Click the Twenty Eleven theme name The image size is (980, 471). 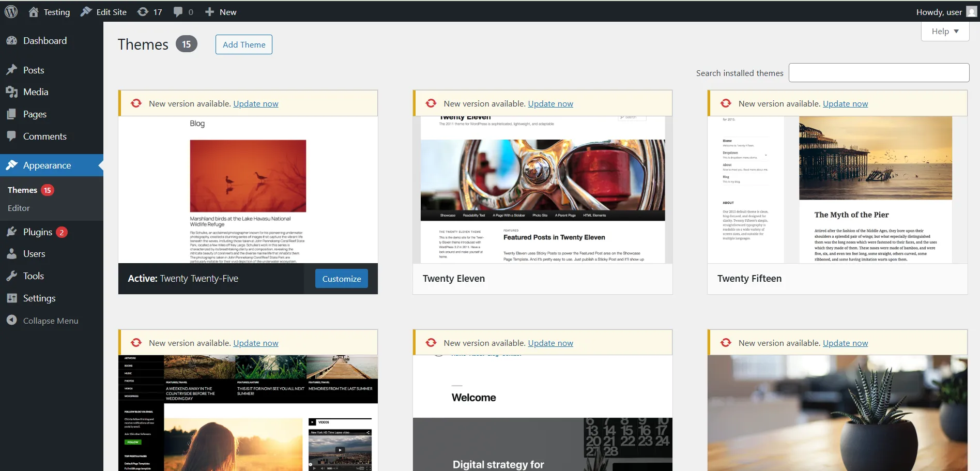coord(454,279)
